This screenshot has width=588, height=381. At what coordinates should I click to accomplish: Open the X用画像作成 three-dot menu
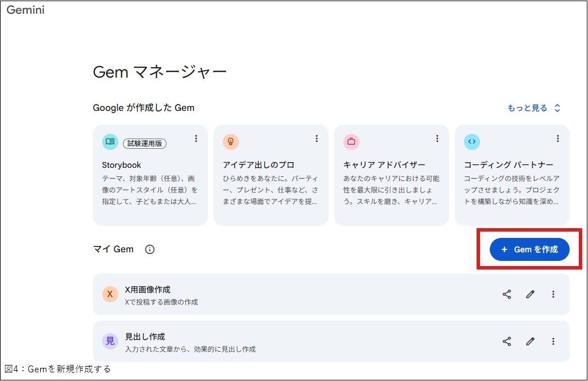(x=553, y=294)
